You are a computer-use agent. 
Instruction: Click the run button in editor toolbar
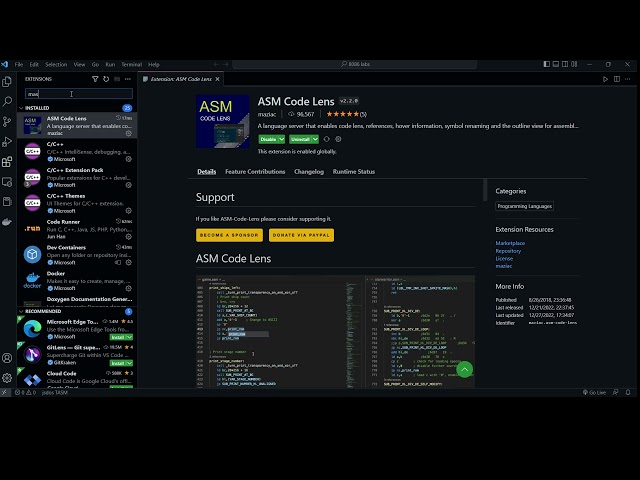coord(605,79)
